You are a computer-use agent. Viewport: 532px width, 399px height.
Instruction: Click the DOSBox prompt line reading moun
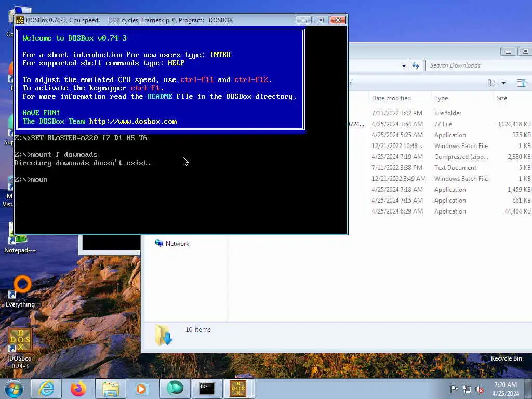pos(31,179)
